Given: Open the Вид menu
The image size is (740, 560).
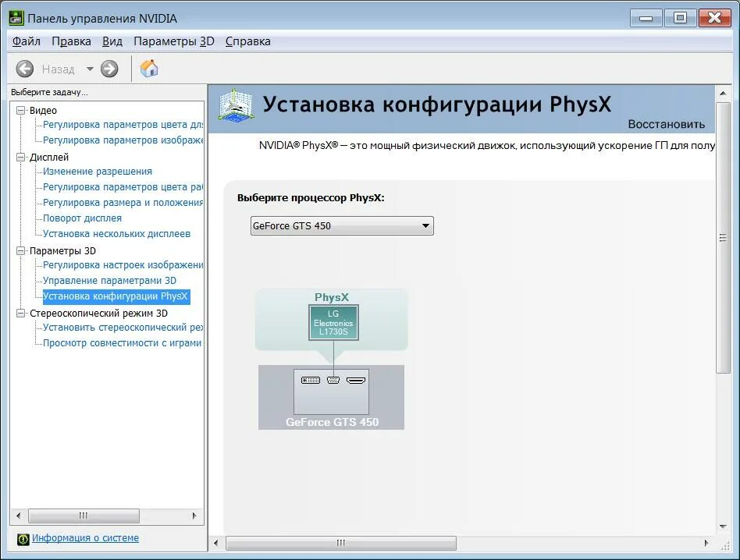Looking at the screenshot, I should click(112, 41).
